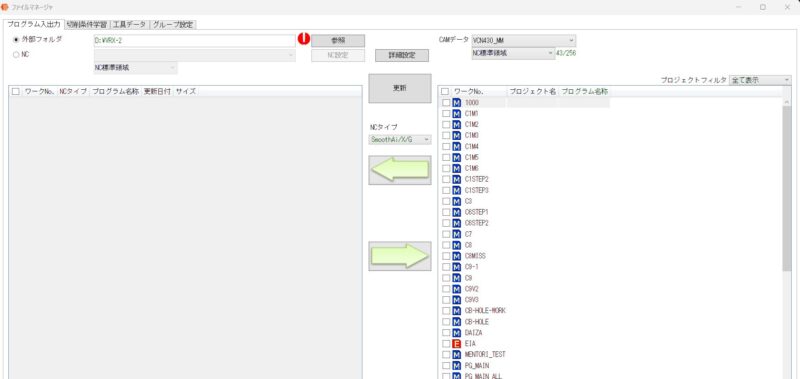Check the box for program 1000
This screenshot has height=379, width=800.
[446, 103]
